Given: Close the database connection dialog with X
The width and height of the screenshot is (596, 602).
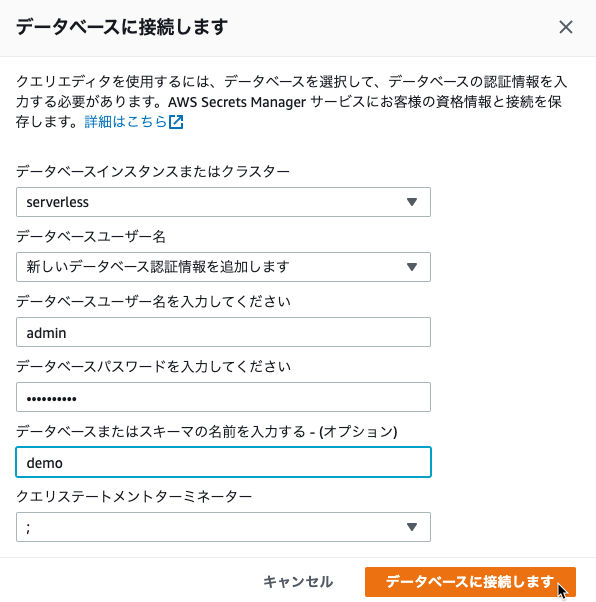Looking at the screenshot, I should coord(566,27).
